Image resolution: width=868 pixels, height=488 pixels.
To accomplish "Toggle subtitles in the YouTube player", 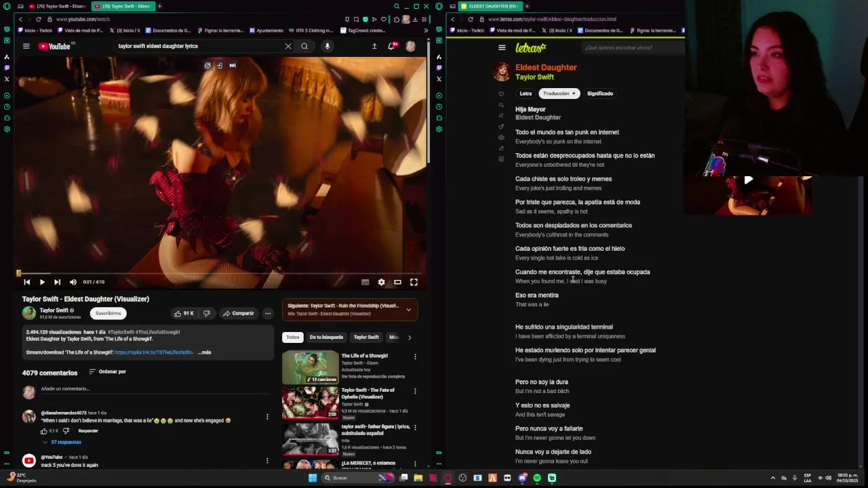I will [x=365, y=282].
